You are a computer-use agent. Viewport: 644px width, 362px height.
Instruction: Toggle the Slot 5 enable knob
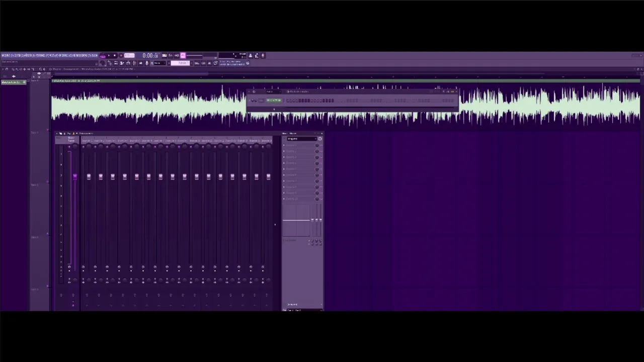pyautogui.click(x=317, y=169)
